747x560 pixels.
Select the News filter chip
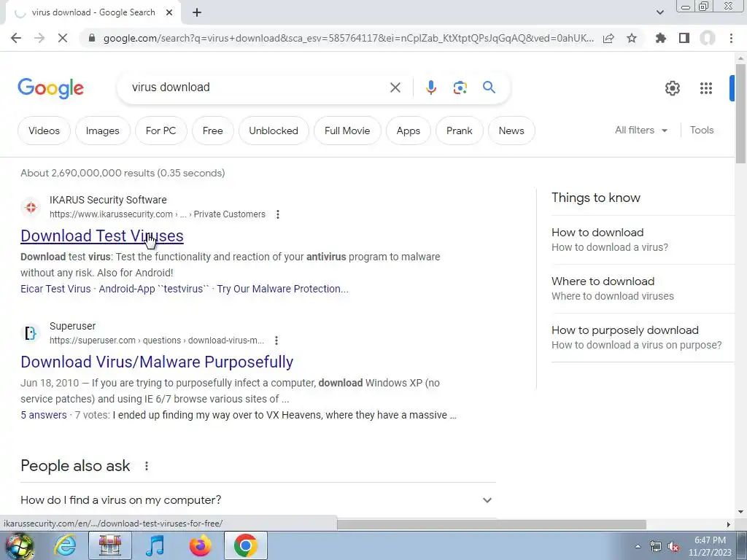point(511,131)
